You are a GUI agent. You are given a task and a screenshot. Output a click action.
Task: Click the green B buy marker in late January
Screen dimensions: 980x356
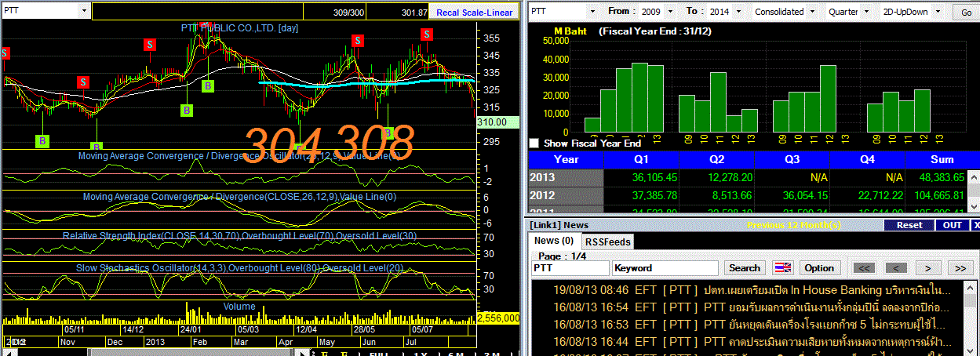187,111
